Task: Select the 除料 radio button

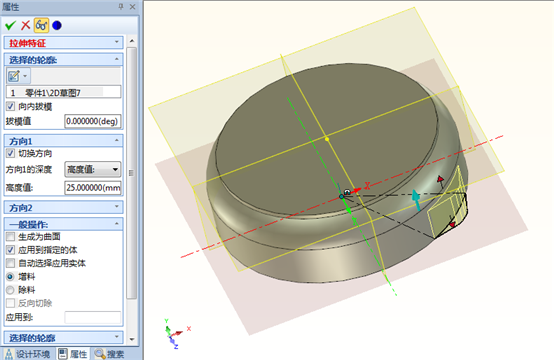Action: [x=11, y=290]
